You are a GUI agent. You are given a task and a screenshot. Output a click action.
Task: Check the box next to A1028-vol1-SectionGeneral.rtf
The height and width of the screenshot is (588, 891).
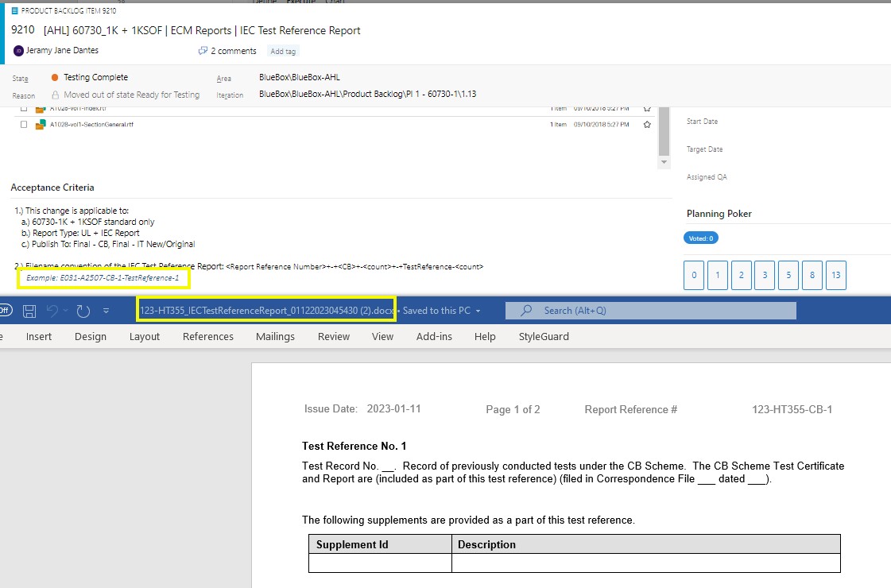23,124
